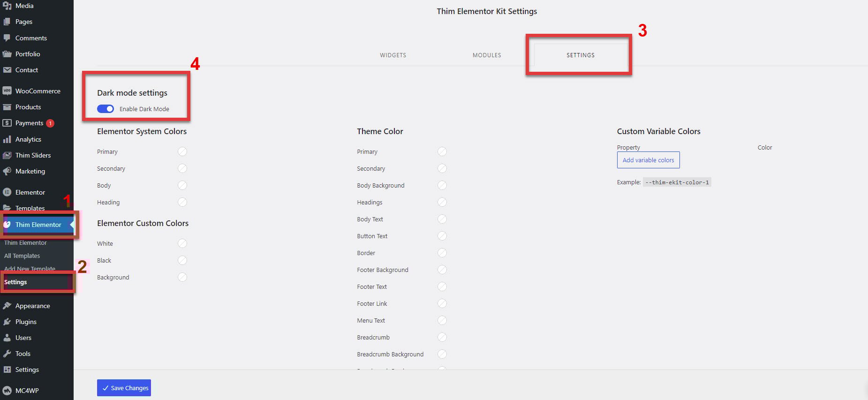Pick the Body Background swatch

pyautogui.click(x=442, y=185)
